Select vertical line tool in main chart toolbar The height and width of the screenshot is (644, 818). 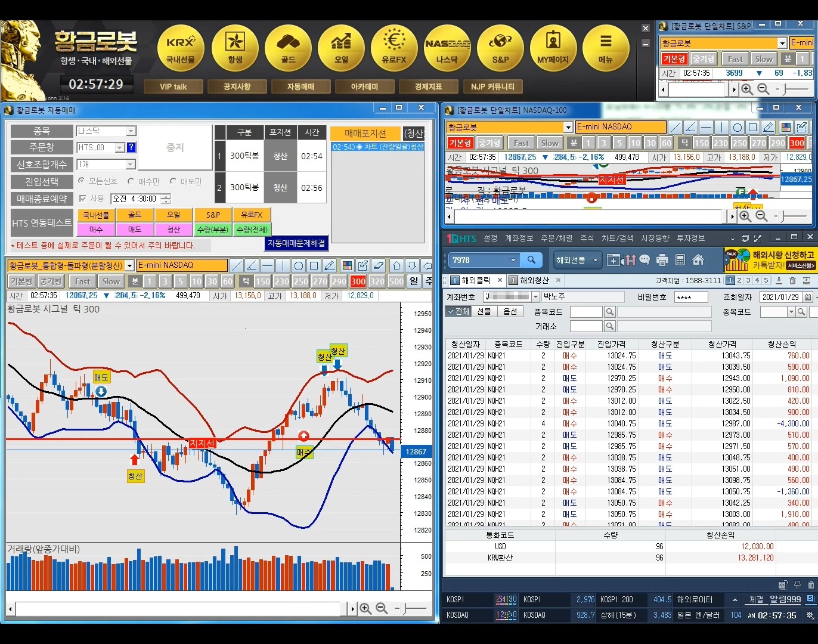pyautogui.click(x=283, y=265)
